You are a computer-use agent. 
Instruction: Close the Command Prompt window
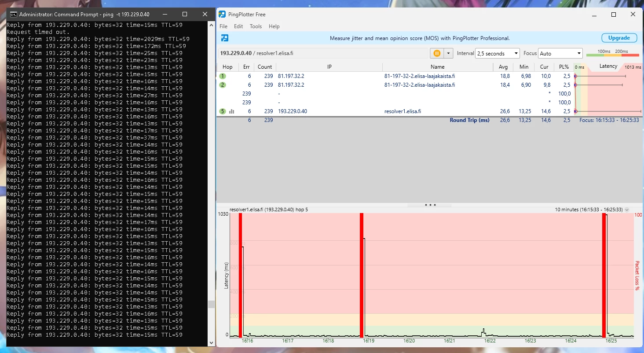point(205,15)
